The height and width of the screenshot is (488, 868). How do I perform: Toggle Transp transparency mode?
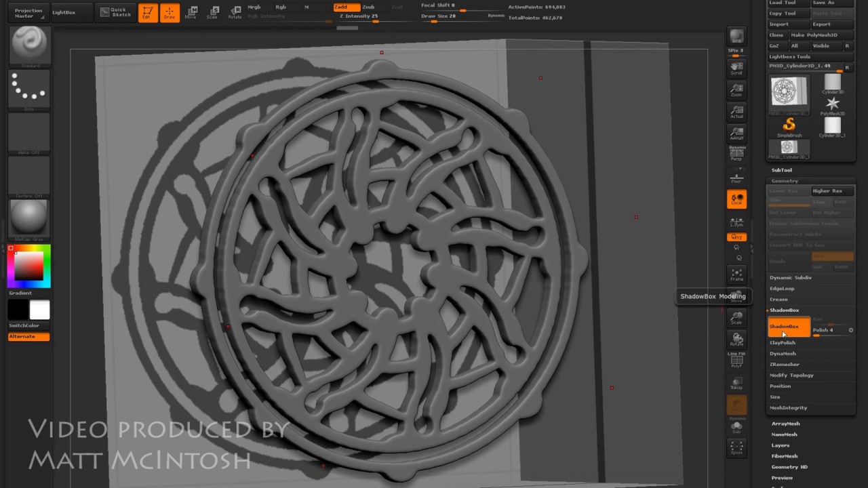736,383
